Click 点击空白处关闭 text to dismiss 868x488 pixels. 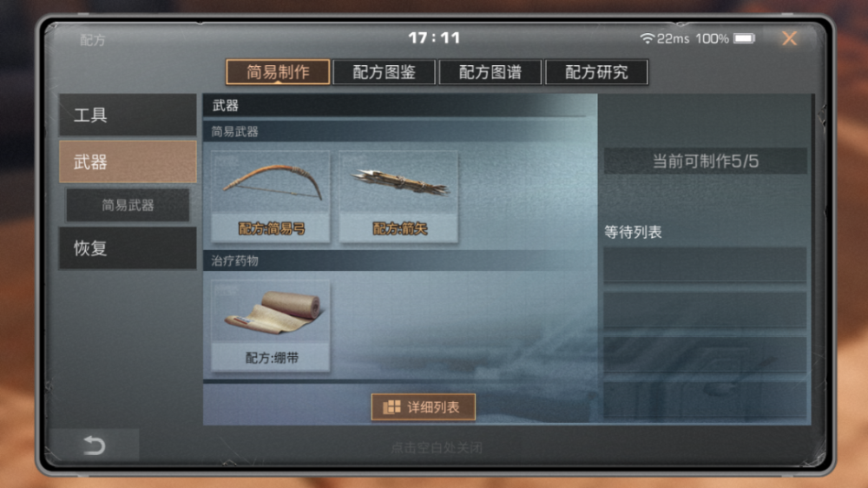pos(437,447)
